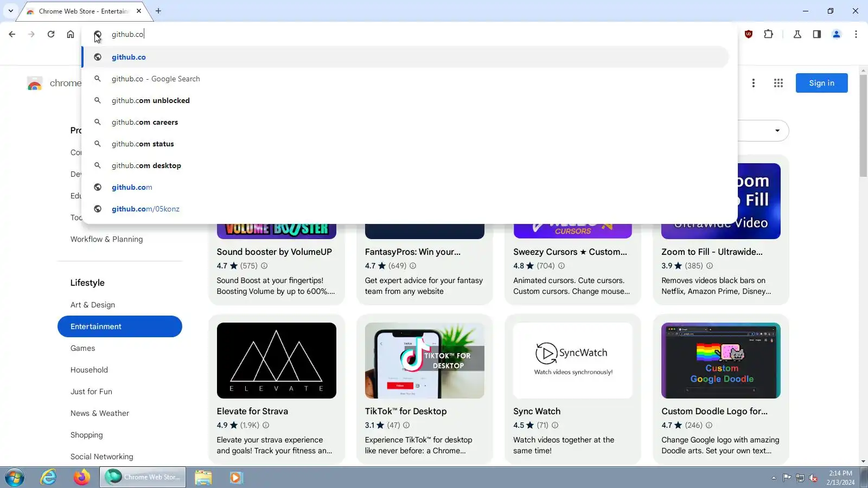Show rating info for TikTok for Desktop

[406, 425]
